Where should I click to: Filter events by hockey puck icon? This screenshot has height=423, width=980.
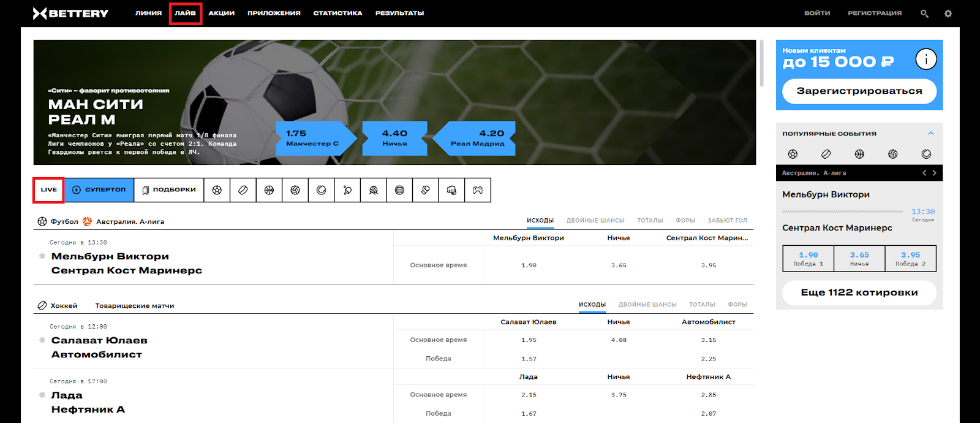click(243, 190)
